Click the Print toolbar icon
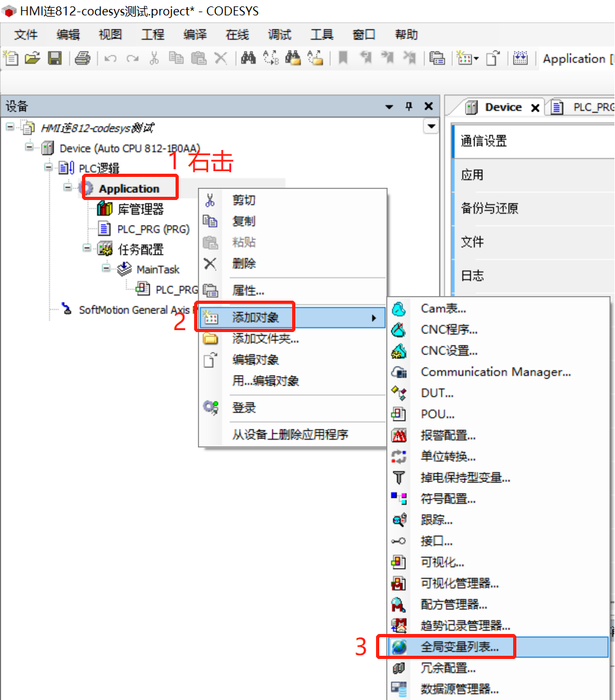The image size is (615, 700). [83, 58]
